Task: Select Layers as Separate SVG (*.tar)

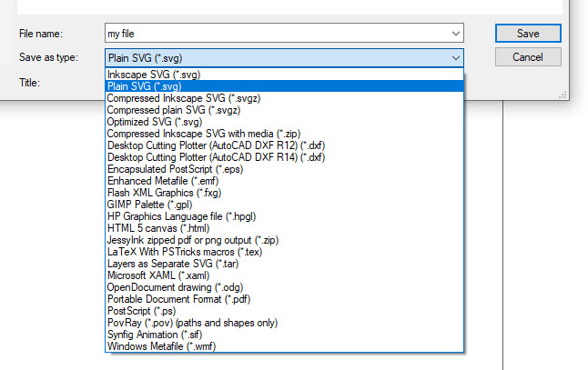Action: click(x=284, y=264)
